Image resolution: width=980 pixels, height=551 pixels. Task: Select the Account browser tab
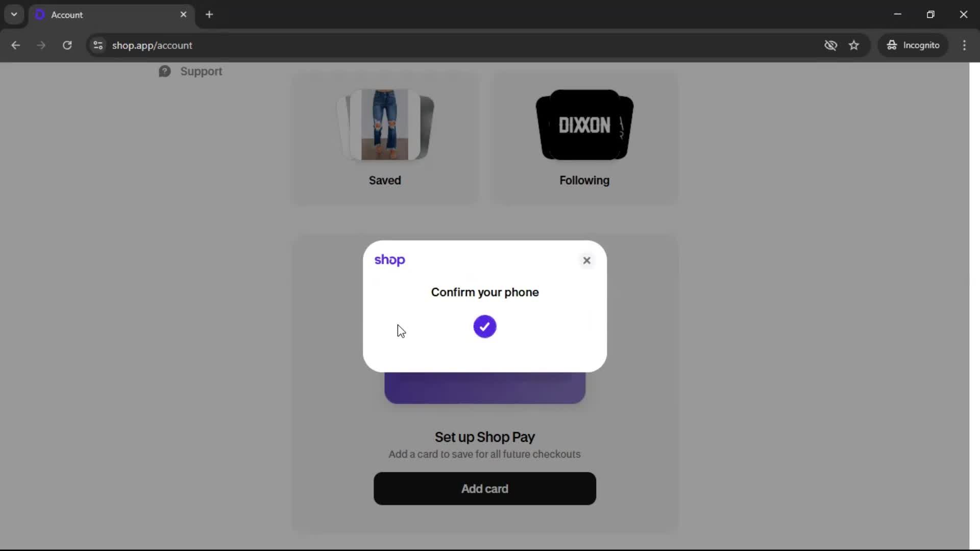click(x=112, y=15)
